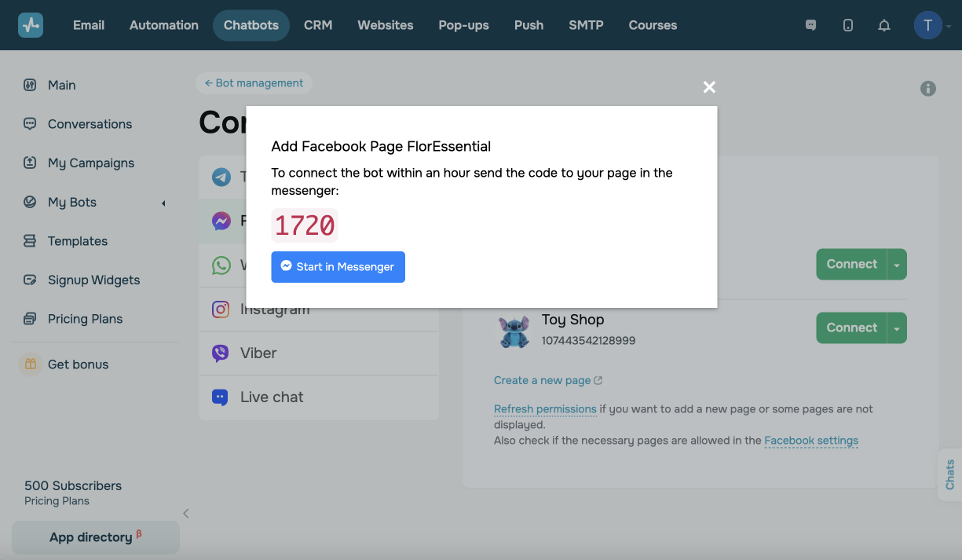Expand the My Bots submenu arrow

(x=163, y=203)
